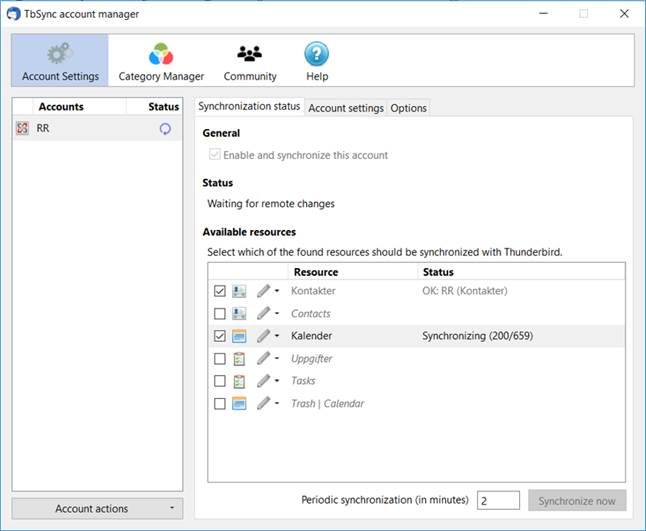Check the Uppgifter resource checkbox
The image size is (646, 531).
pyautogui.click(x=220, y=359)
